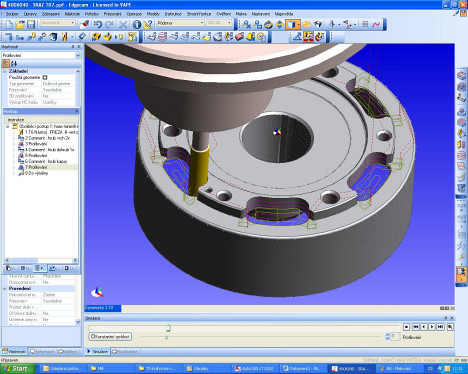468x374 pixels.
Task: Adjust the simulation speed slider handle
Action: coord(167,337)
